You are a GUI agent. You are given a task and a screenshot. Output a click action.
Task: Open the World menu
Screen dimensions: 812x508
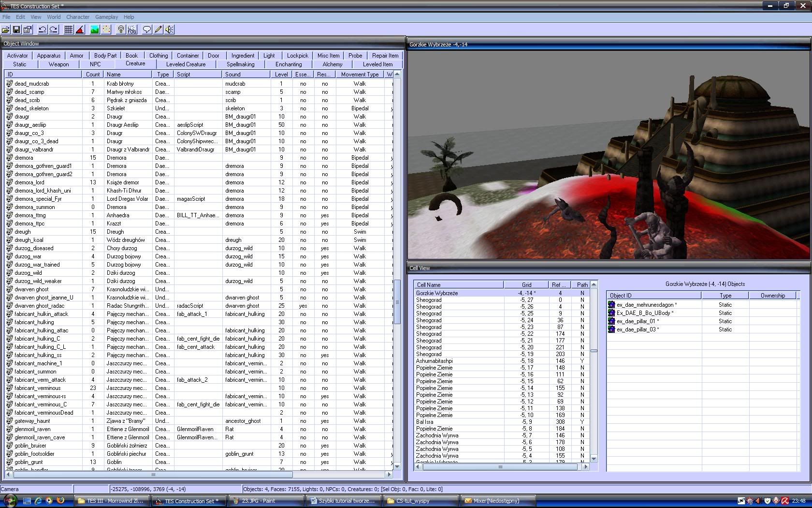[x=54, y=17]
